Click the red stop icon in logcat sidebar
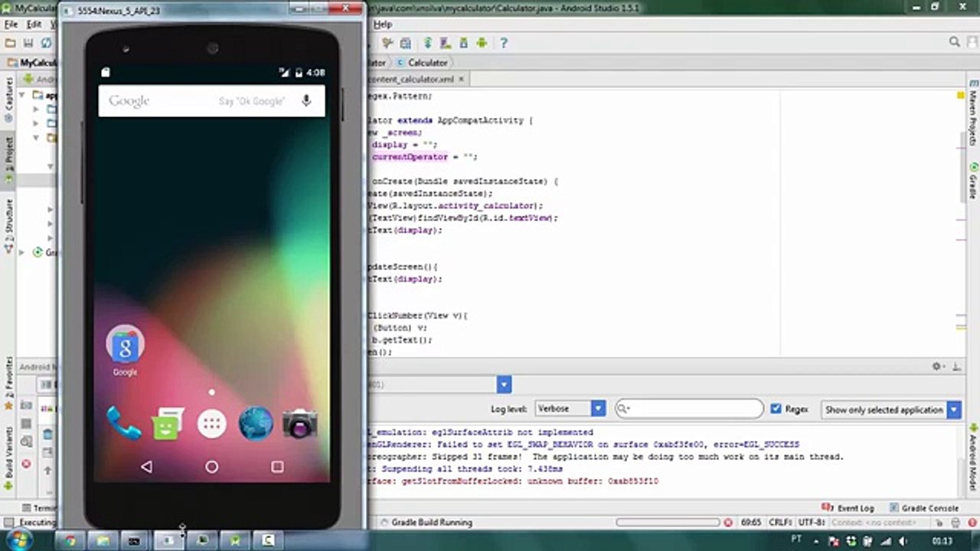980x551 pixels. click(x=26, y=464)
